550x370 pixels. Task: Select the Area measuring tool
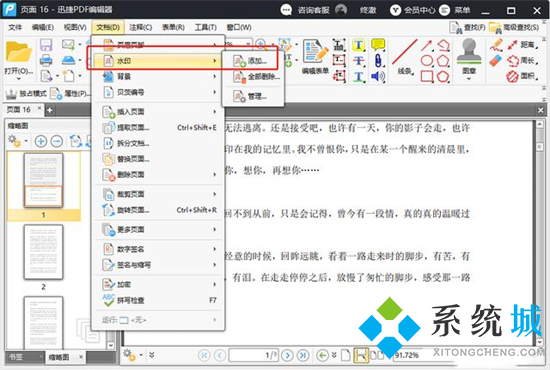[x=523, y=76]
